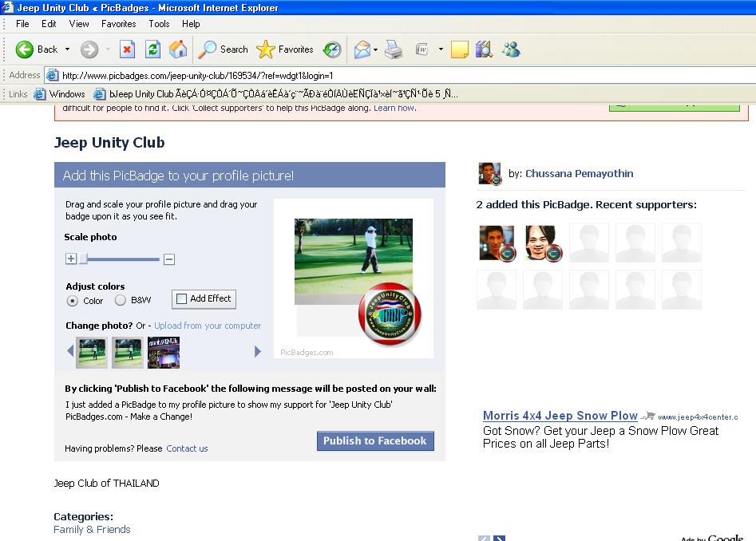Select the Color radio button
Viewport: 756px width, 541px height.
pos(73,301)
